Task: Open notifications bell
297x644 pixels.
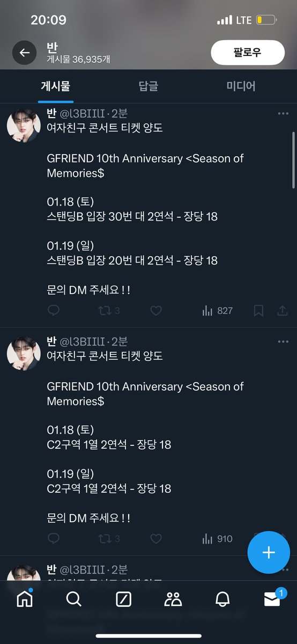Action: 222,599
